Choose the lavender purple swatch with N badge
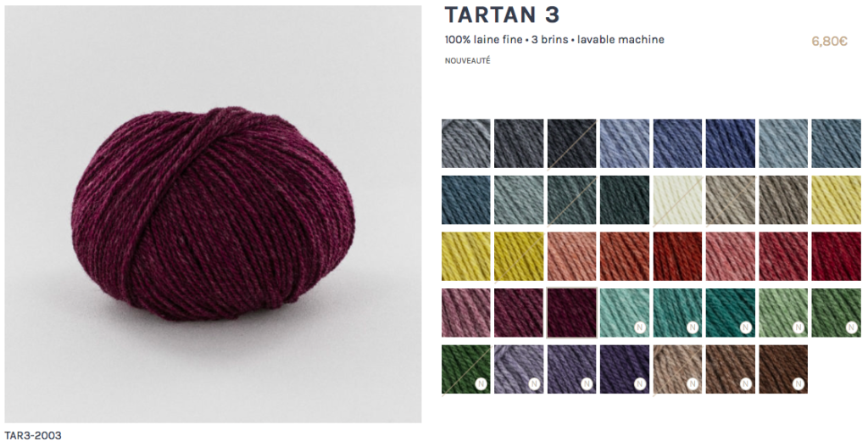The width and height of the screenshot is (868, 447). click(519, 369)
